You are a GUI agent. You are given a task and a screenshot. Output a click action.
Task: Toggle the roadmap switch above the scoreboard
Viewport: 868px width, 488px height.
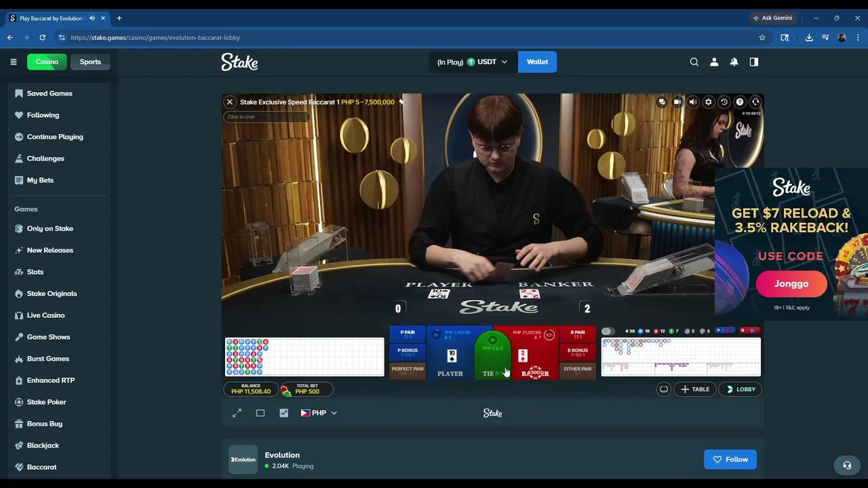tap(608, 331)
